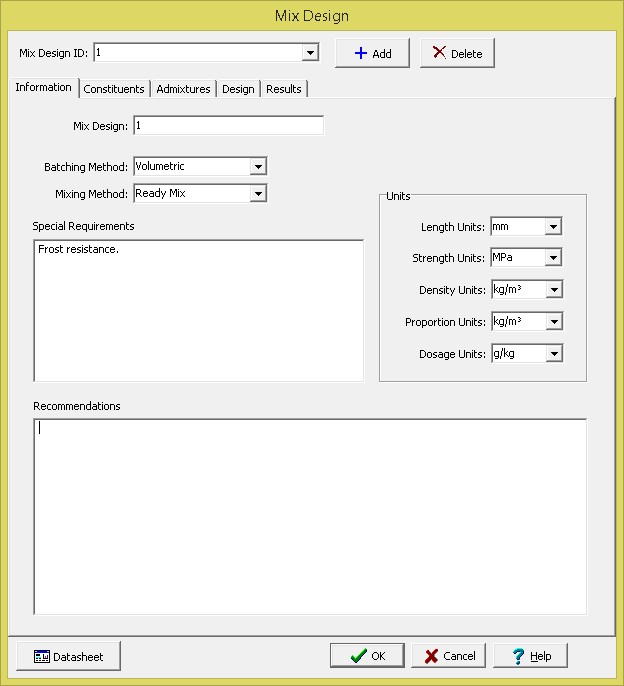624x686 pixels.
Task: Click in the Recommendations text area
Action: pyautogui.click(x=310, y=515)
